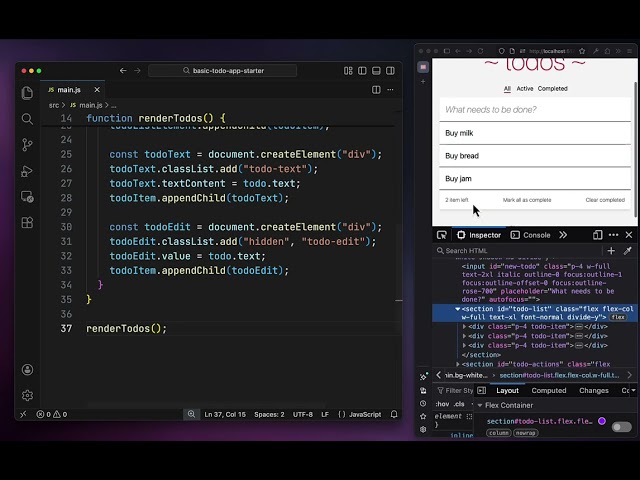640x480 pixels.
Task: Toggle the flexbox overlay switch
Action: [x=622, y=427]
